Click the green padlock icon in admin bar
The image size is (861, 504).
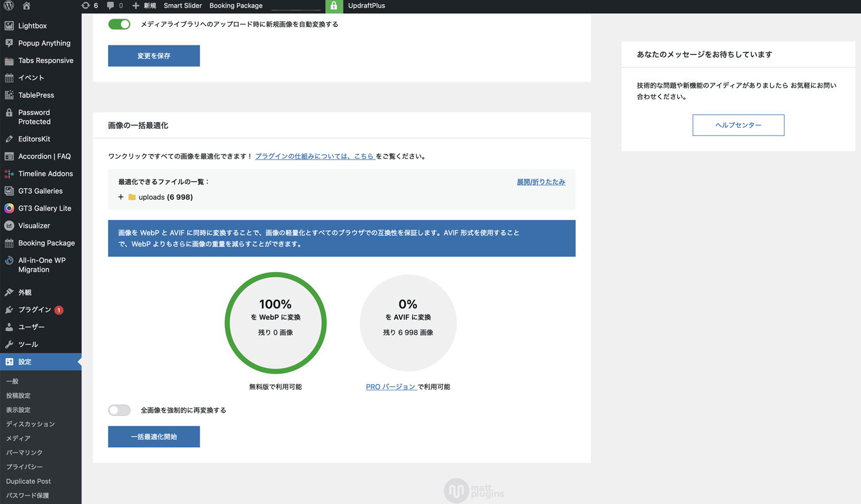pos(333,6)
